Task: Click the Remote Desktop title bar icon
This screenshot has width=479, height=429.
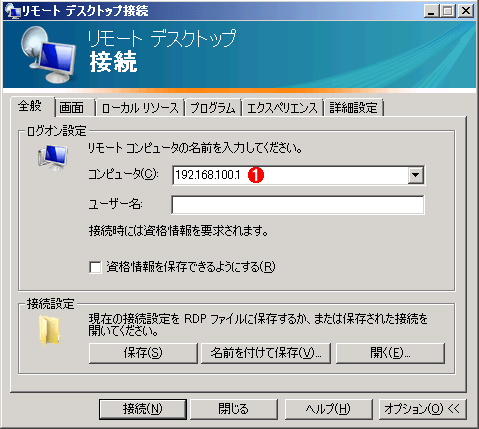Action: click(13, 11)
